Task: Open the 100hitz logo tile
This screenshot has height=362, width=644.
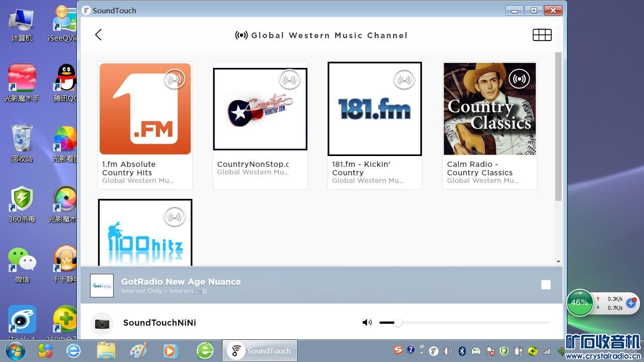Action: point(145,232)
